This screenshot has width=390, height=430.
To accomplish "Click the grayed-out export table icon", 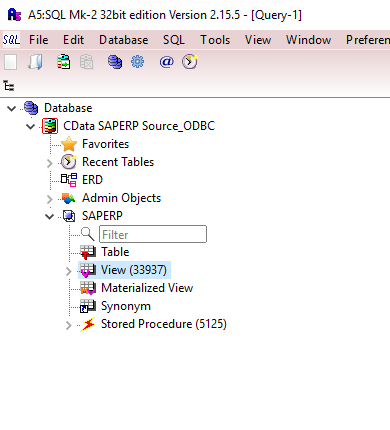I will [x=86, y=62].
